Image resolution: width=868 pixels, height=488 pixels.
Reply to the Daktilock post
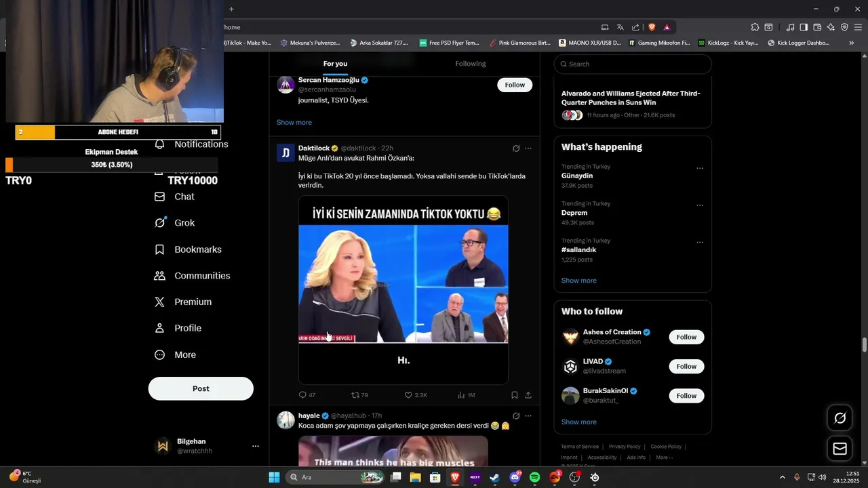point(307,395)
